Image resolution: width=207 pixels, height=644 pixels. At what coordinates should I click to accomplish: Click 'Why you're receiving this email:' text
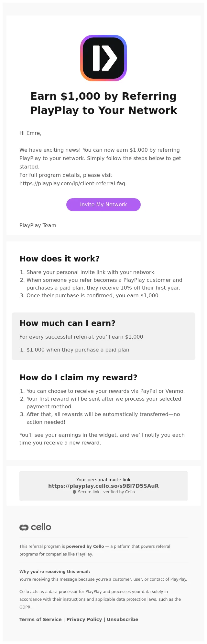coord(55,571)
